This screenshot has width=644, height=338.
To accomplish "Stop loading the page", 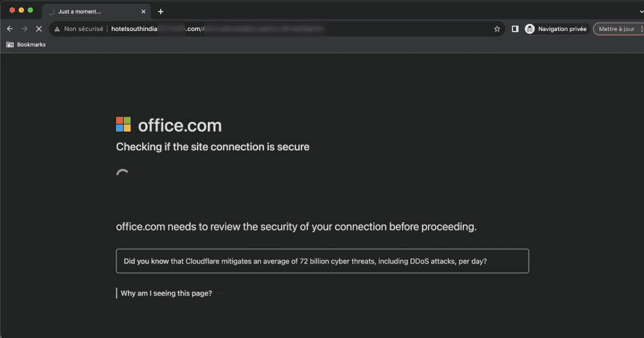I will 39,29.
